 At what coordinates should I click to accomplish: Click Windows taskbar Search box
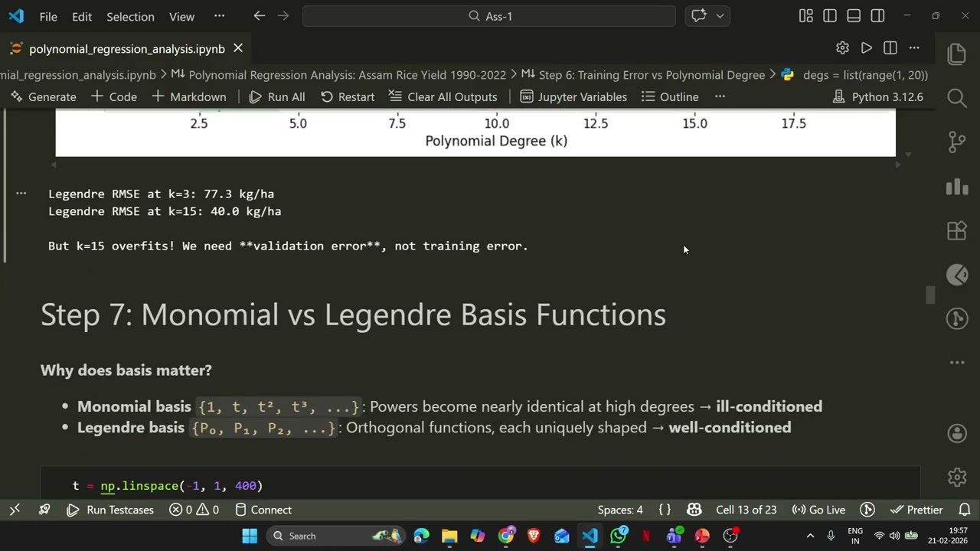pos(337,536)
